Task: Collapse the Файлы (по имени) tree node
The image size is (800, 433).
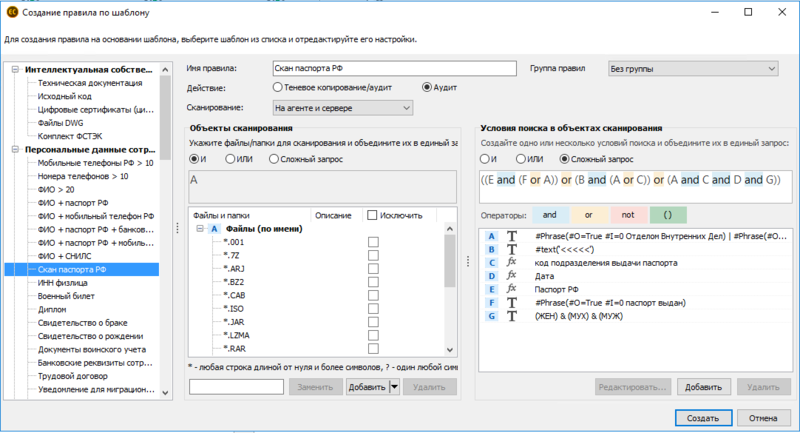Action: click(200, 229)
